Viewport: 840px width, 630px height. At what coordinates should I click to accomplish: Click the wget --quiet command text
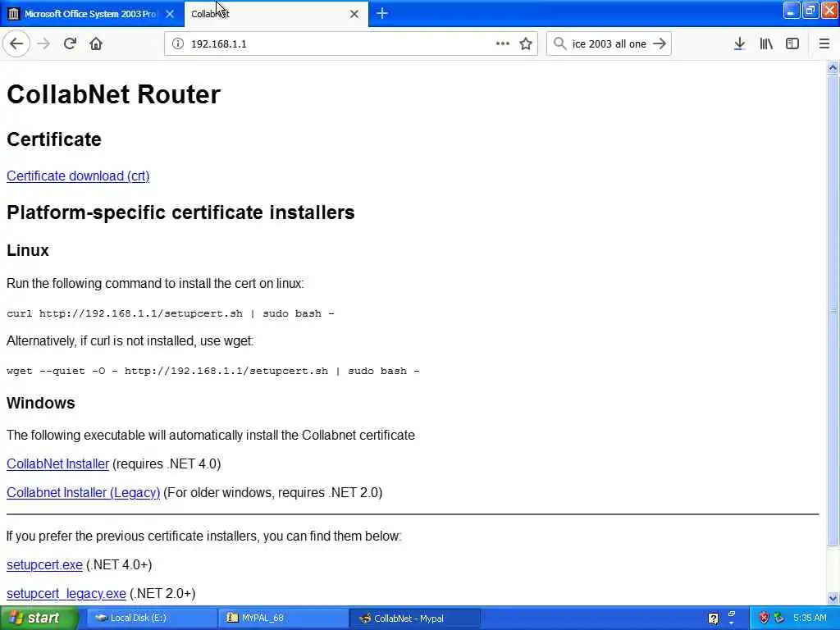click(213, 371)
